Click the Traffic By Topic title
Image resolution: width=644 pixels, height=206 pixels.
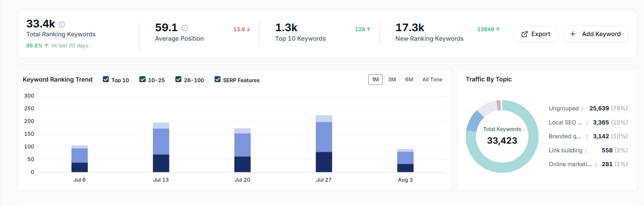pos(489,79)
